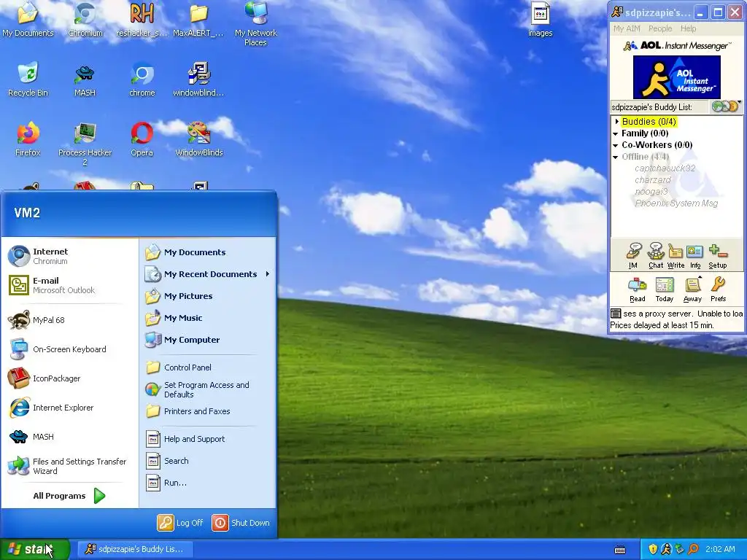This screenshot has width=747, height=560.
Task: Click the keyboard icon on taskbar
Action: 620,550
